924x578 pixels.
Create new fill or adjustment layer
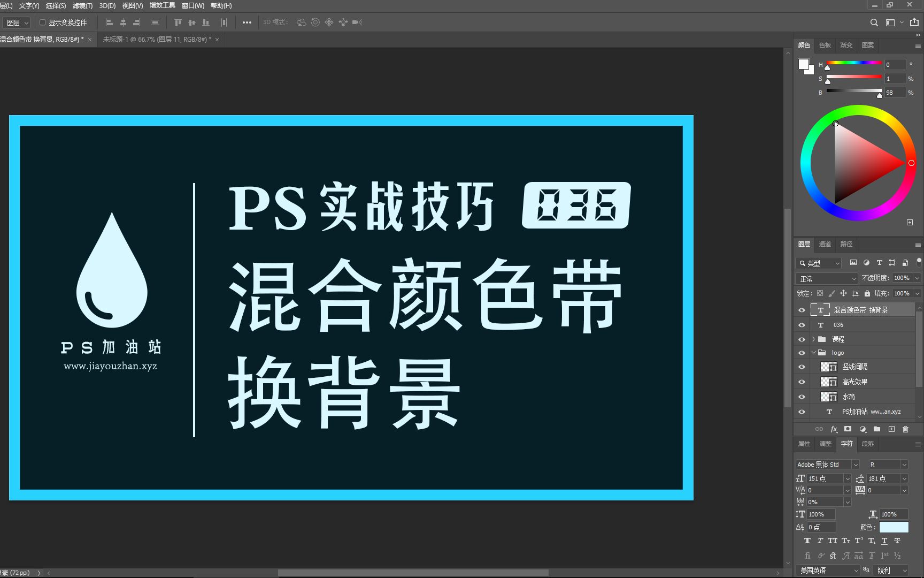click(863, 429)
